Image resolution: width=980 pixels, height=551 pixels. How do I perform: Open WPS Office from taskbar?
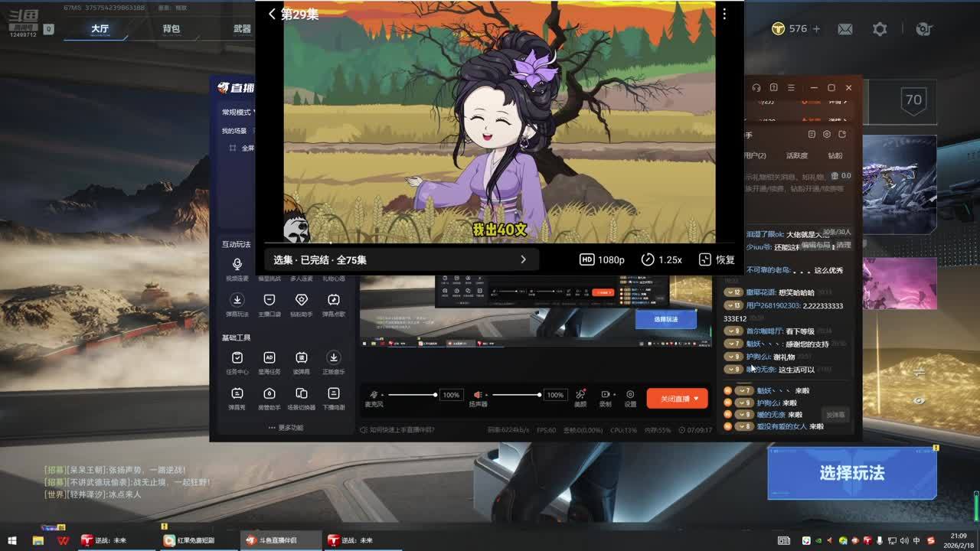tap(63, 540)
